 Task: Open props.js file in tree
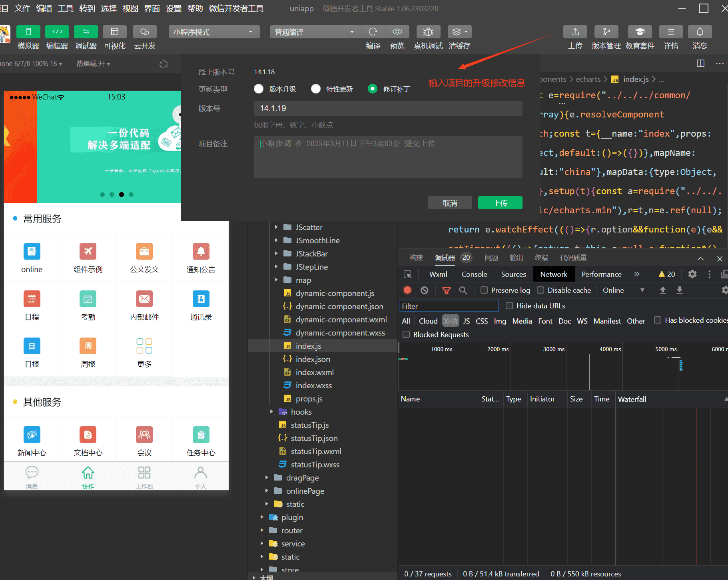(309, 398)
